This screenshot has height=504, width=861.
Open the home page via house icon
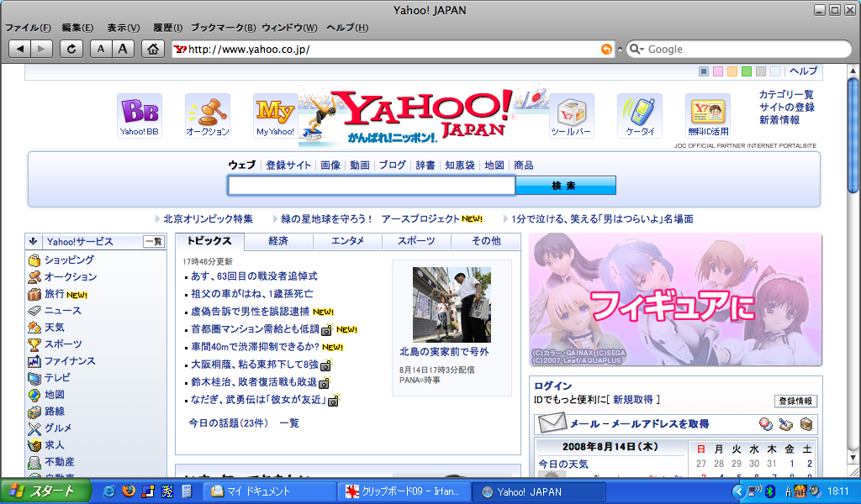(x=153, y=49)
